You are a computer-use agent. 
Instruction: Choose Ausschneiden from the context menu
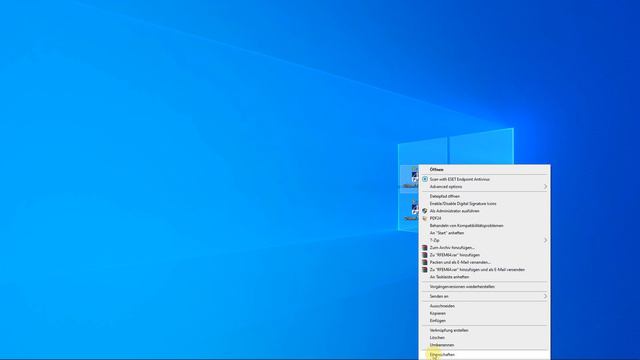[x=484, y=306]
